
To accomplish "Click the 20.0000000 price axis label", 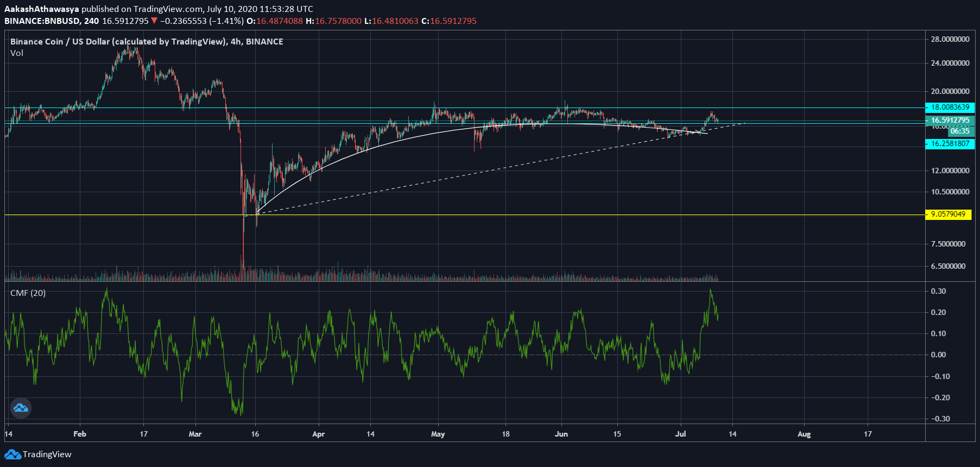I will (x=950, y=91).
